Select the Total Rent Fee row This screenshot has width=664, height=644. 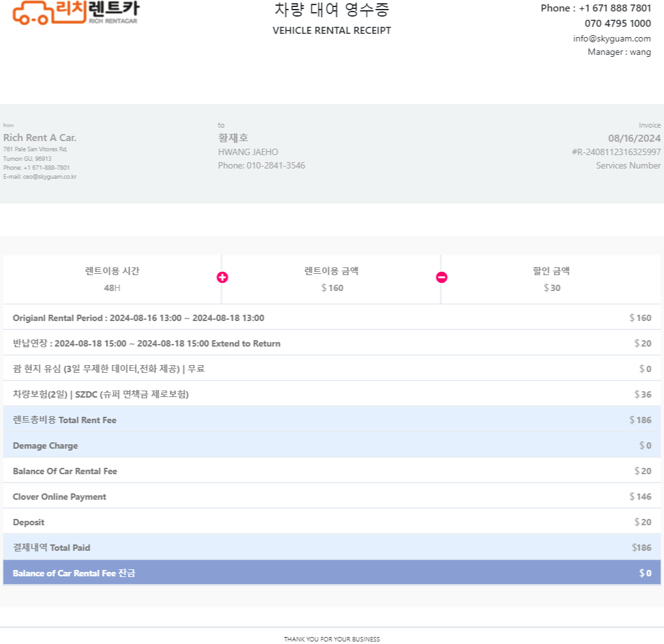(332, 419)
